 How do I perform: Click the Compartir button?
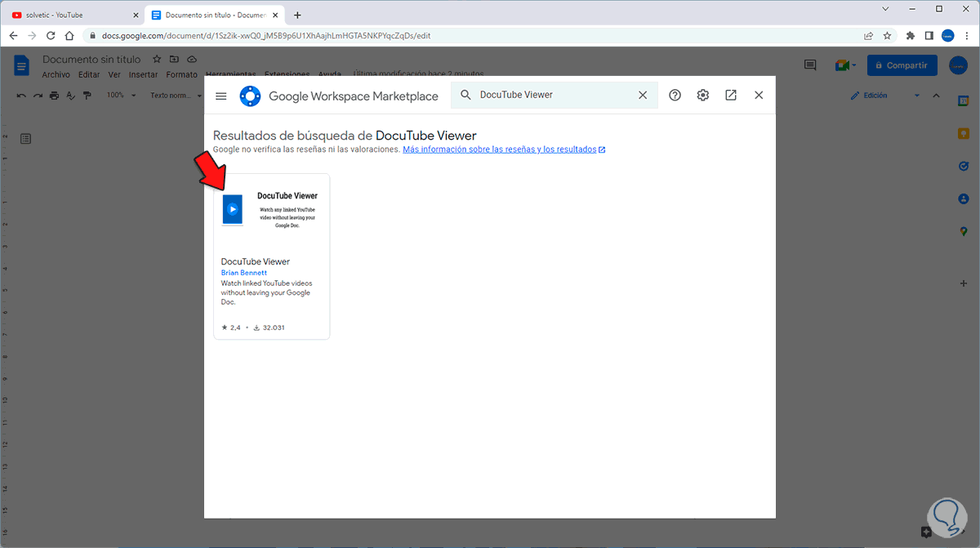click(x=902, y=65)
